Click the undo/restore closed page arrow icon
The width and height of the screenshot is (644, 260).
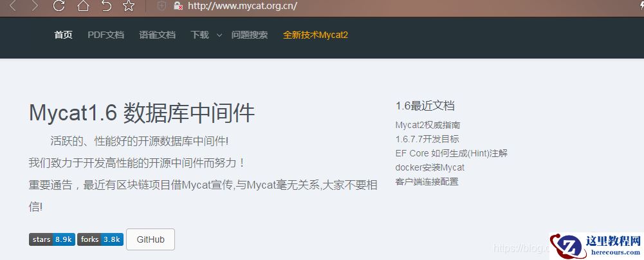tap(106, 5)
